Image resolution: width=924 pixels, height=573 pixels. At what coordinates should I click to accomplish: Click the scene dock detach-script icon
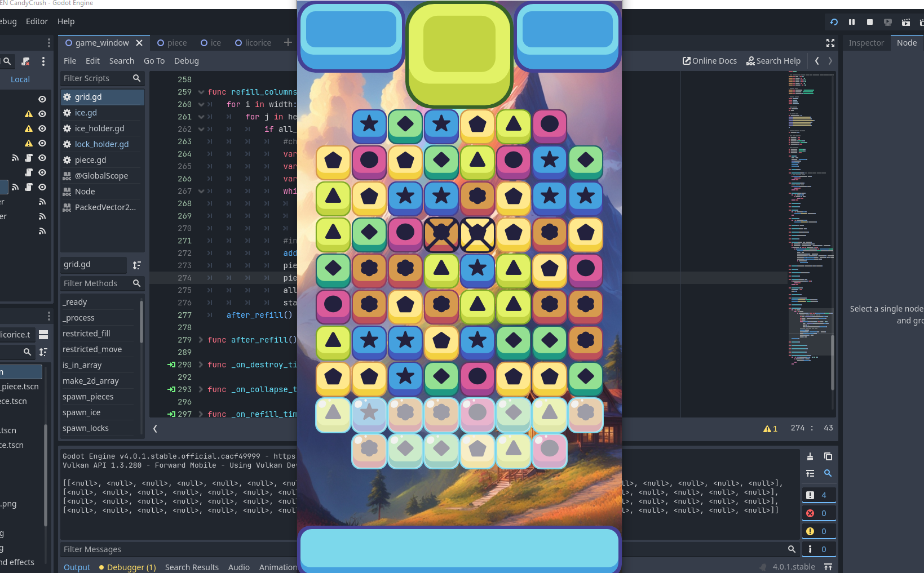25,61
